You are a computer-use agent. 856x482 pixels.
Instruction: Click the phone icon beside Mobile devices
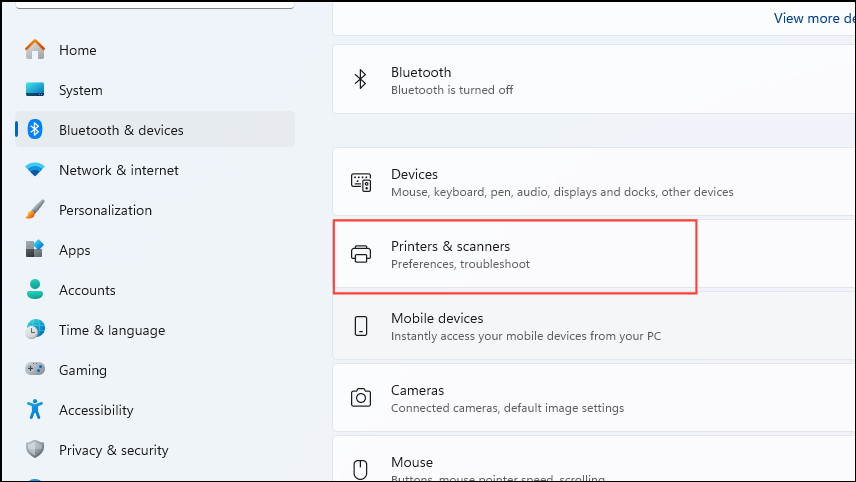pos(361,326)
